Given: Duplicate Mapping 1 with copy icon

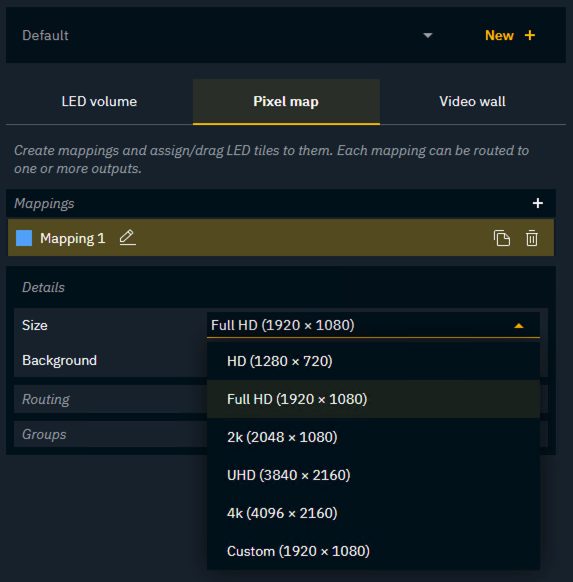Looking at the screenshot, I should [x=502, y=238].
